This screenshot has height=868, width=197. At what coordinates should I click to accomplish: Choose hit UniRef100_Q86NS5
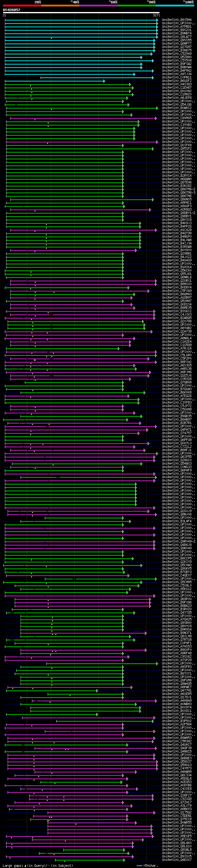[177, 199]
